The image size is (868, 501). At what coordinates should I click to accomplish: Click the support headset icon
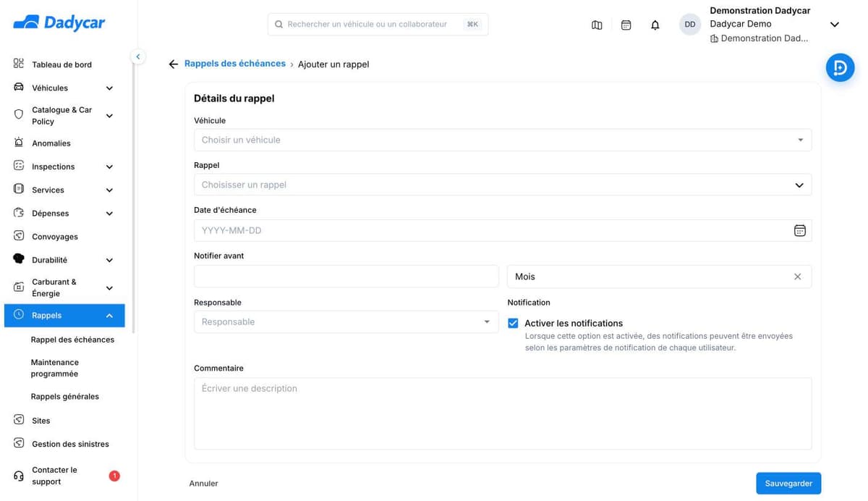(x=19, y=476)
